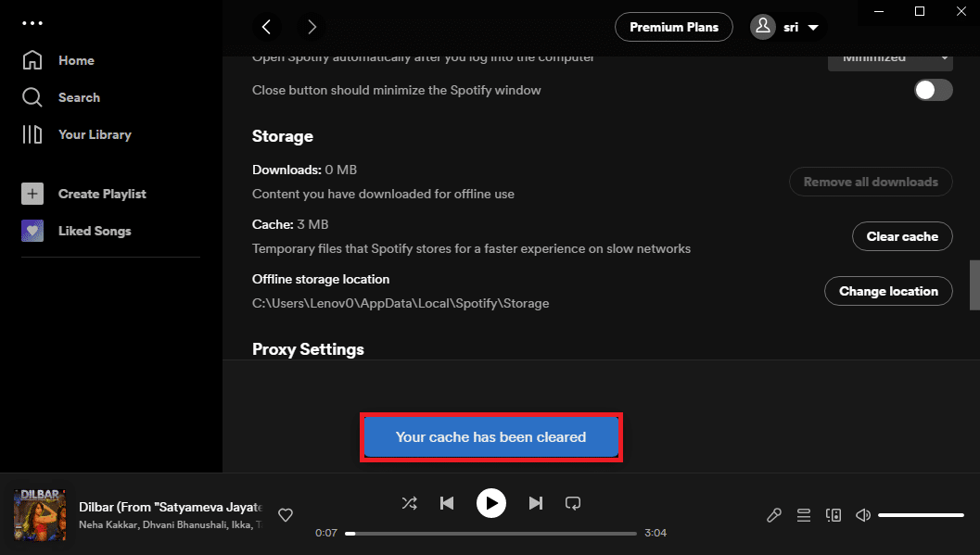This screenshot has width=980, height=555.
Task: Click the Proxy Settings heading
Action: tap(308, 349)
